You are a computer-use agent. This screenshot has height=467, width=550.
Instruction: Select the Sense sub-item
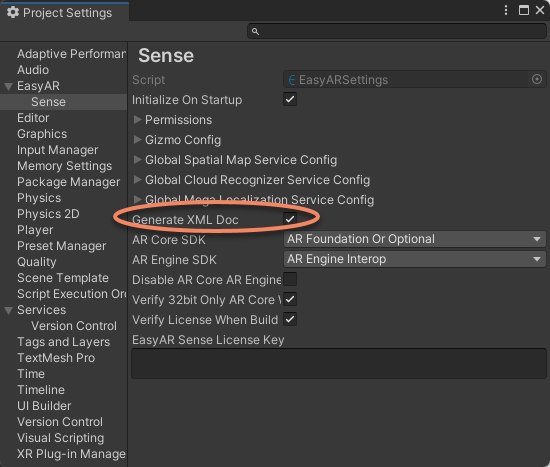(48, 102)
